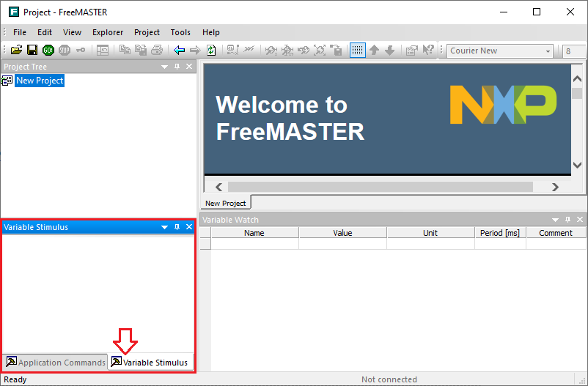Click the fast-forward arrows toolbar icon
Screen dimensions: 588x386
click(249, 49)
